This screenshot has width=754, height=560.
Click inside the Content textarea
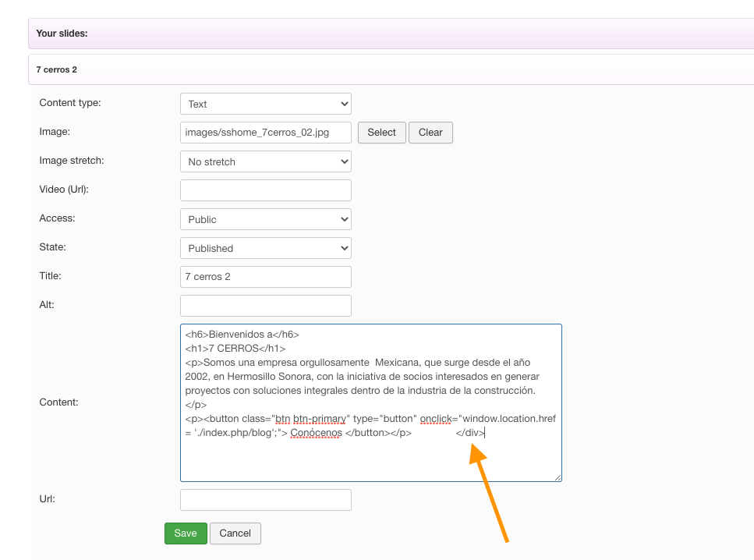pyautogui.click(x=370, y=402)
